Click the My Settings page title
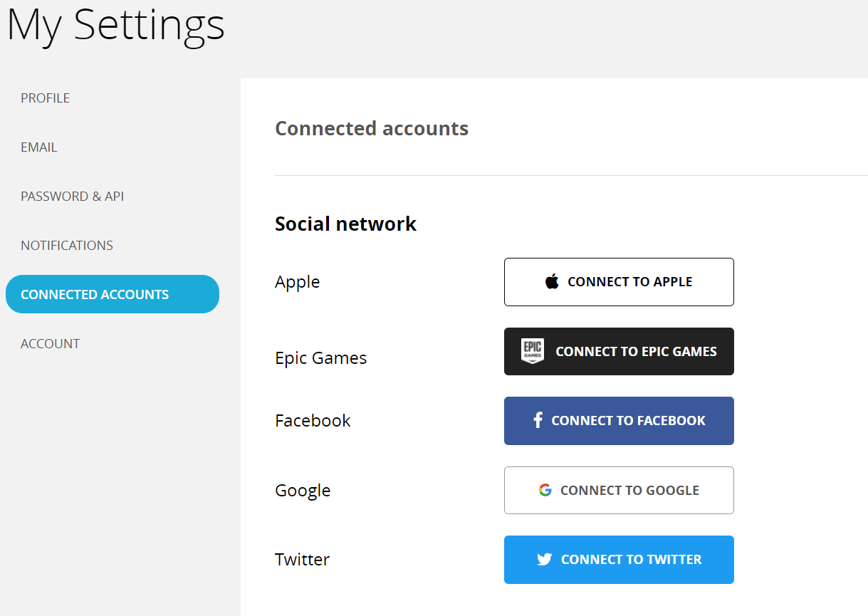The width and height of the screenshot is (868, 616). click(x=115, y=25)
